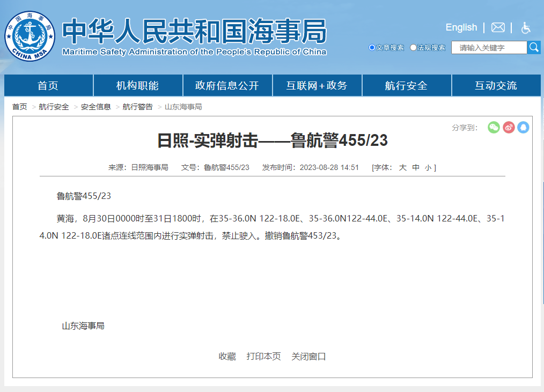Click body line 鲁航警455/23

pos(84,196)
